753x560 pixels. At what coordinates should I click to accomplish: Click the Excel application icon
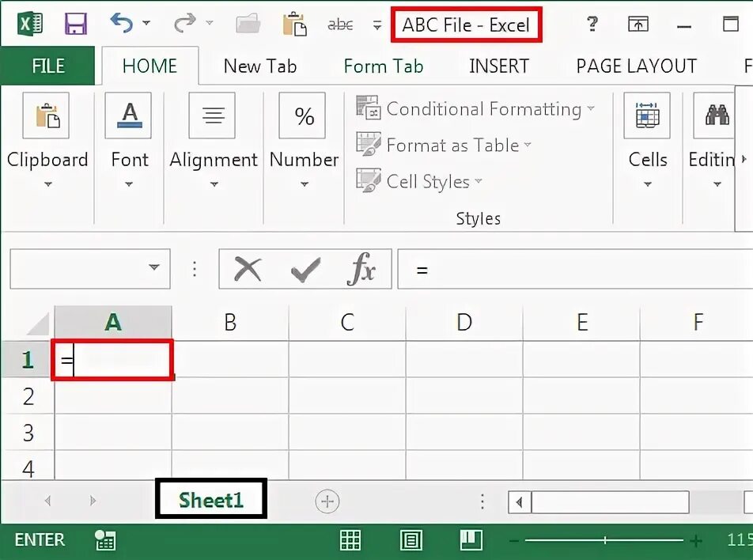coord(30,23)
